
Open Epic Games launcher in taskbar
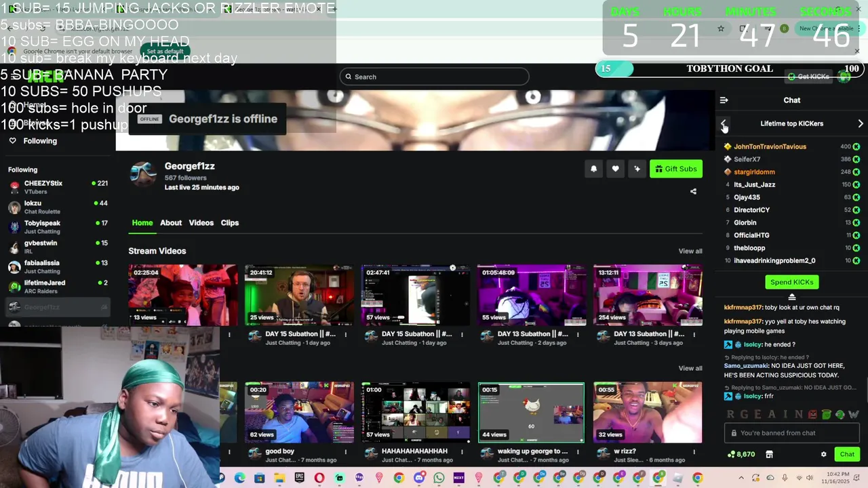tap(299, 478)
